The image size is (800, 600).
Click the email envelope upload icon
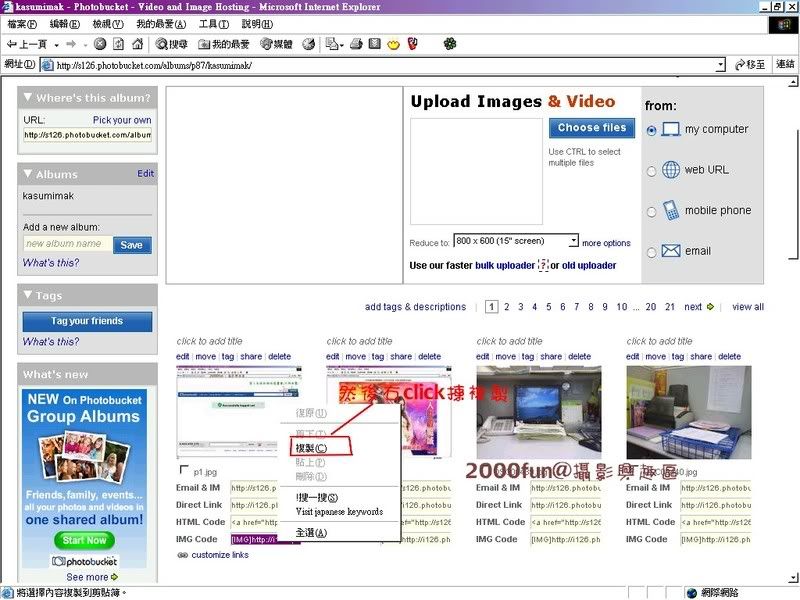(669, 251)
